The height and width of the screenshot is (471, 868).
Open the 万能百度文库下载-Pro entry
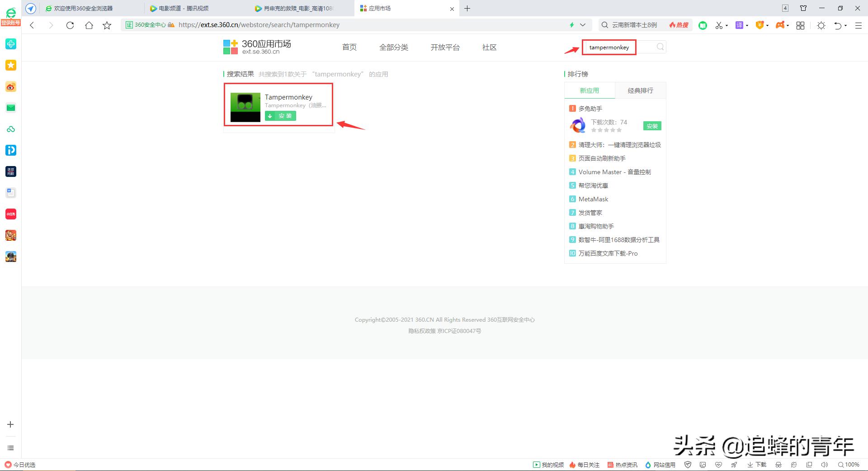click(x=608, y=253)
